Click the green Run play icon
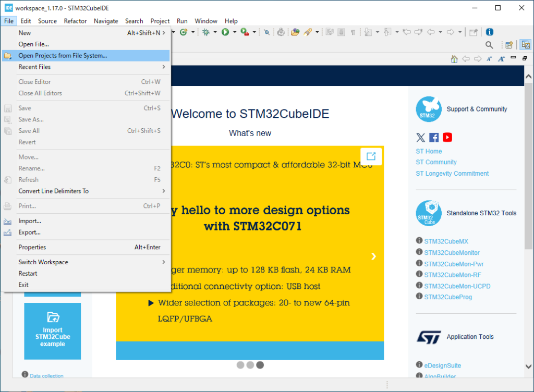Screen dimensions: 534x392 225,32
